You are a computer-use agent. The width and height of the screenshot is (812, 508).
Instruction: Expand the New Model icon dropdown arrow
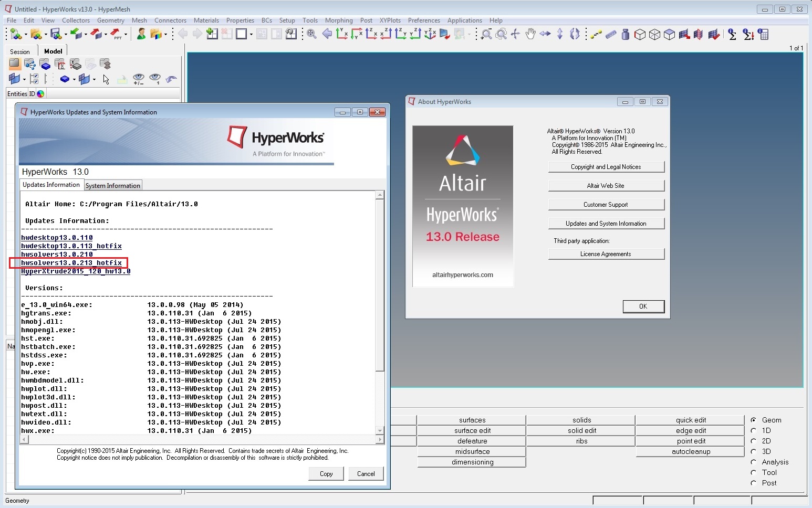tap(25, 35)
